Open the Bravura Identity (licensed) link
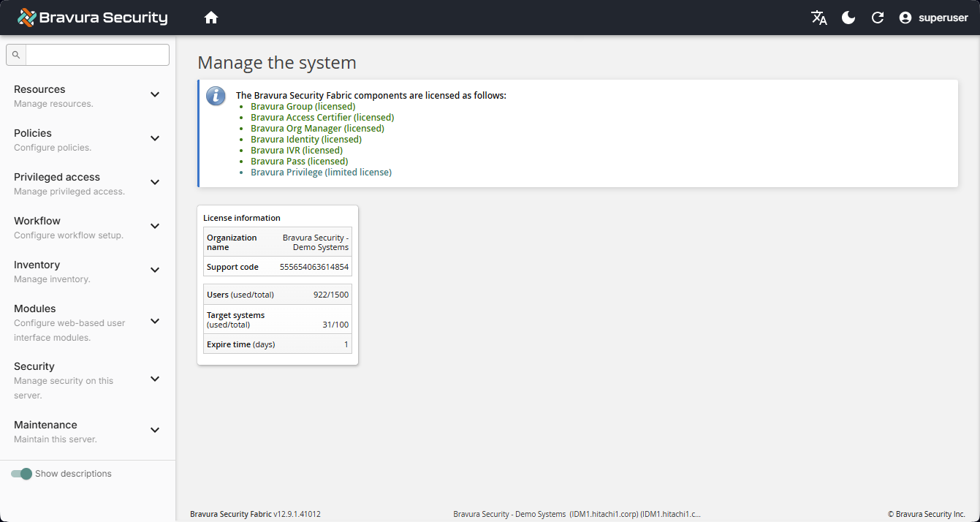Screen dimensions: 980x522 (x=305, y=139)
